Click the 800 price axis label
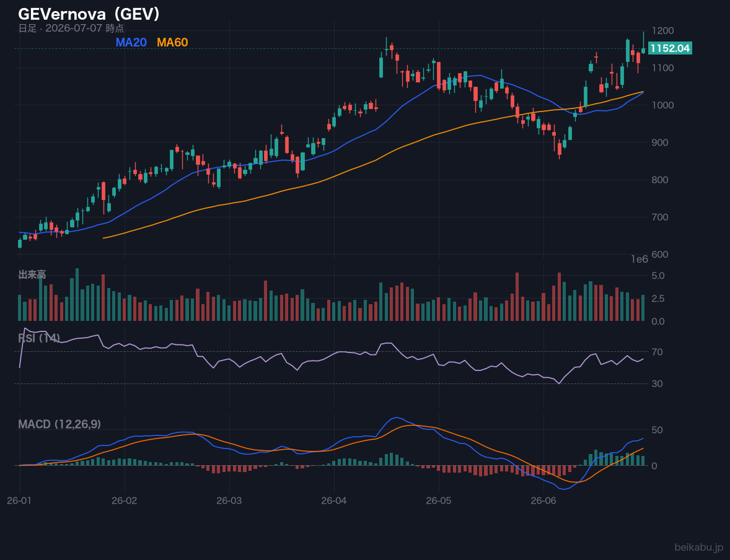This screenshot has height=560, width=730. pos(660,180)
